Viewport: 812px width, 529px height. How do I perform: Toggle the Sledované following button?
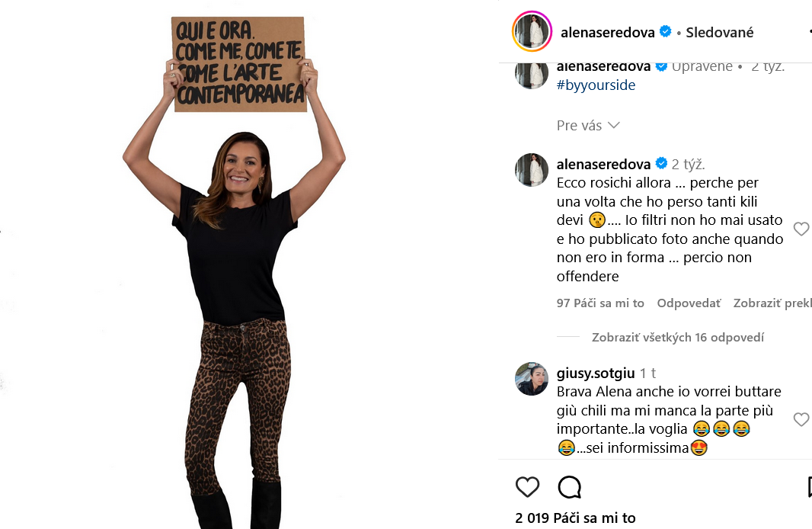point(720,32)
